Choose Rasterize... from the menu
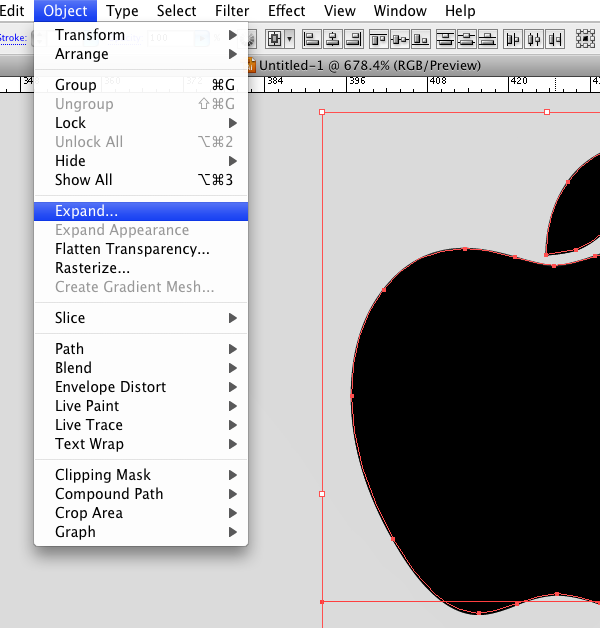Screen dimensions: 600x628 pyautogui.click(x=141, y=268)
